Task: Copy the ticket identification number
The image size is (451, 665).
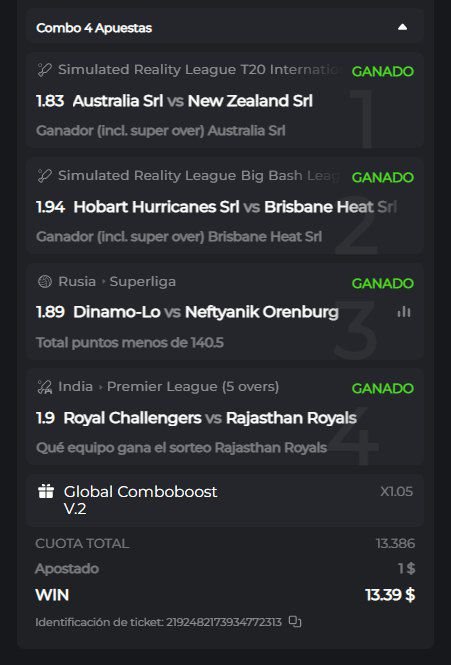Action: pos(295,622)
